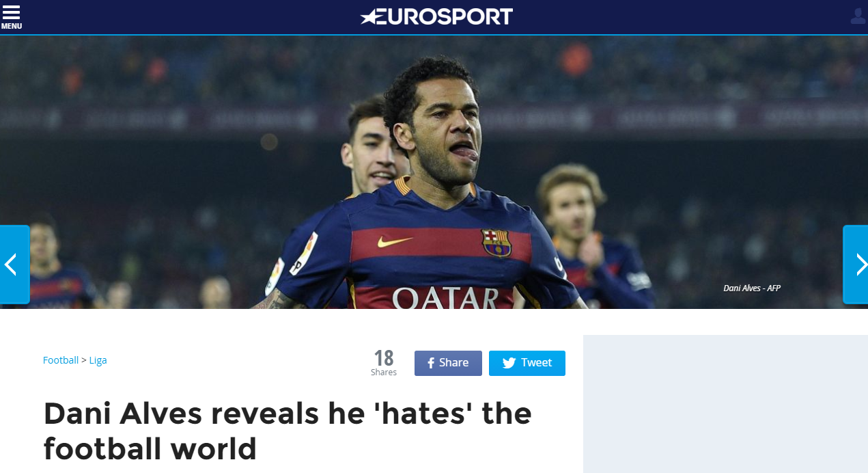
Task: Click the MENU label under the hamburger
Action: pos(11,26)
